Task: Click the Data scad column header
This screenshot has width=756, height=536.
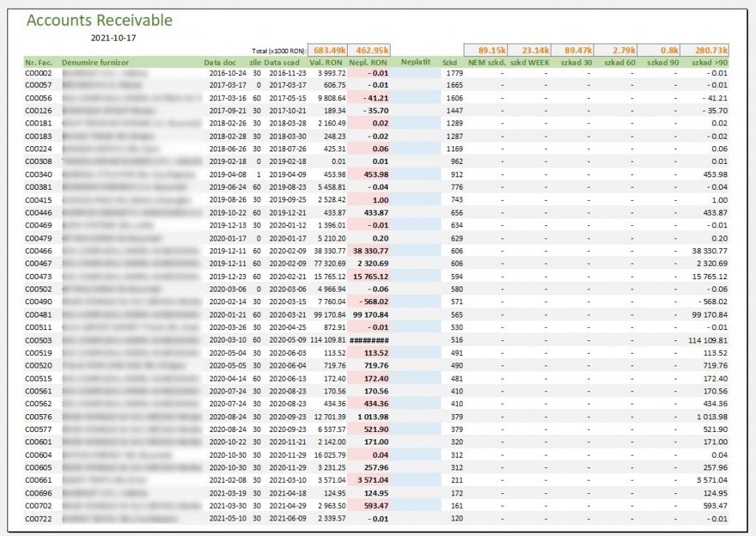Action: [x=281, y=63]
